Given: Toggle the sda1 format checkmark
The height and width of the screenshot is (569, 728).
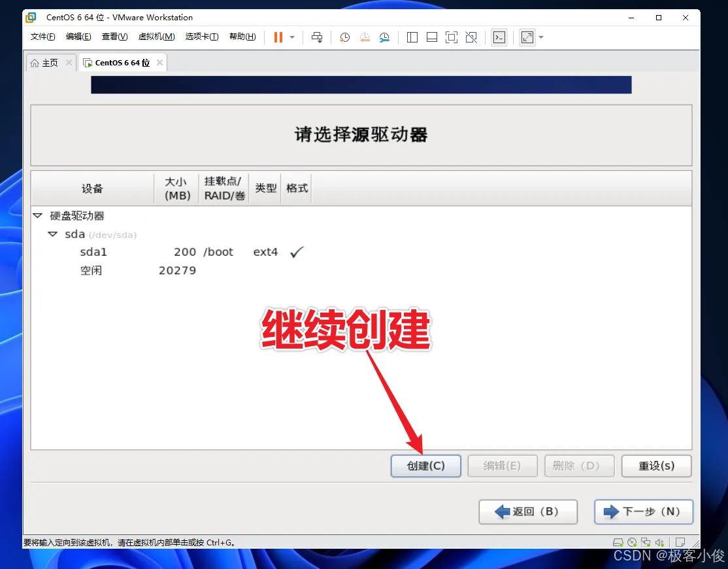Looking at the screenshot, I should (x=297, y=252).
